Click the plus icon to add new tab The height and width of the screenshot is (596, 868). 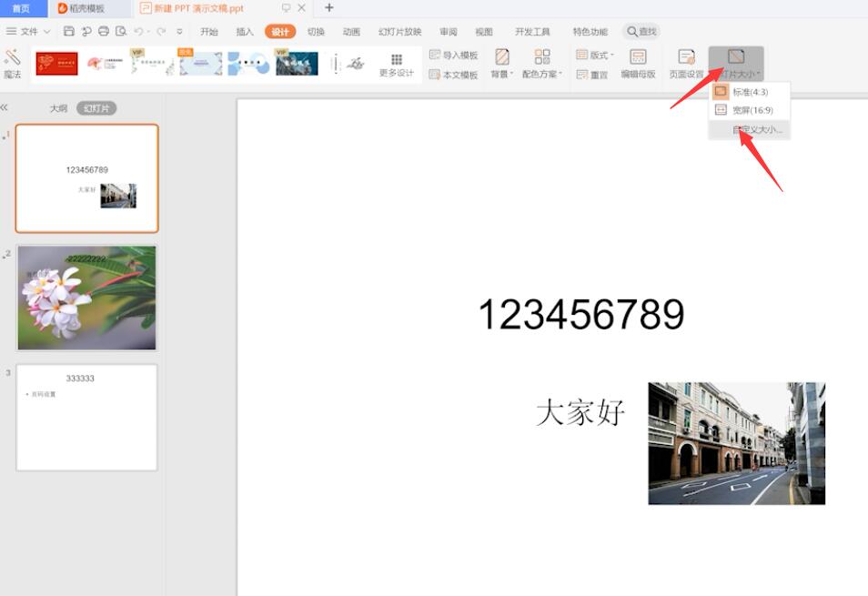[x=328, y=8]
